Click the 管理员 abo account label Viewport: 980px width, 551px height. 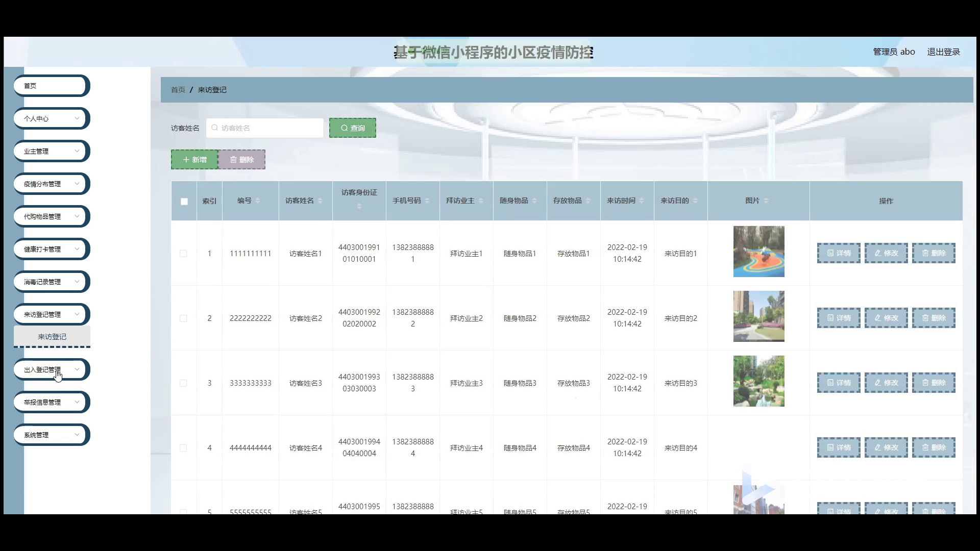(894, 52)
